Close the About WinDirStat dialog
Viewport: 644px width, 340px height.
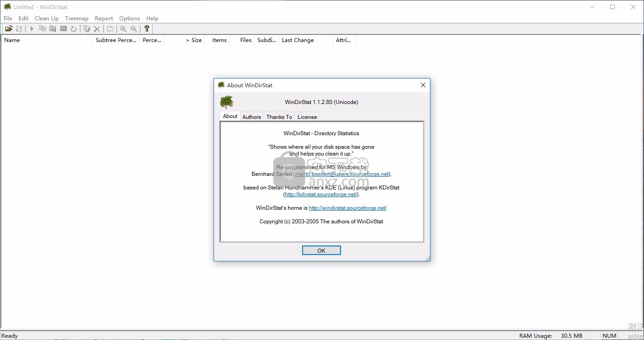tap(423, 85)
